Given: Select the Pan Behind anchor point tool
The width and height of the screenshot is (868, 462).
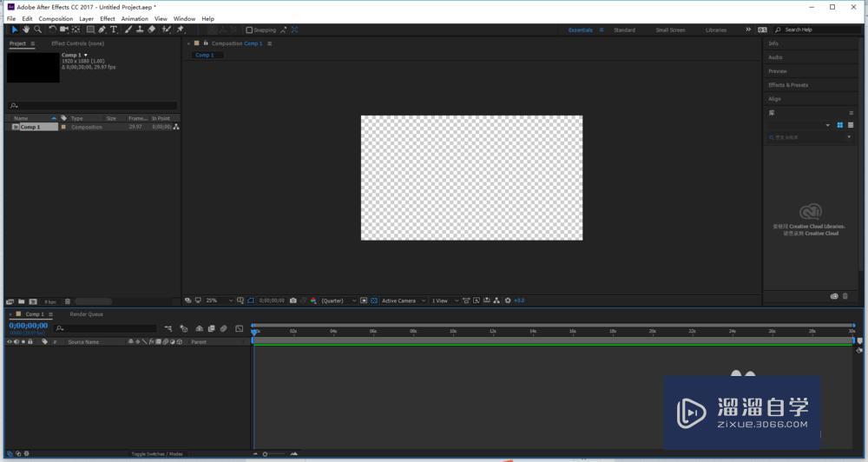Looking at the screenshot, I should (x=76, y=30).
